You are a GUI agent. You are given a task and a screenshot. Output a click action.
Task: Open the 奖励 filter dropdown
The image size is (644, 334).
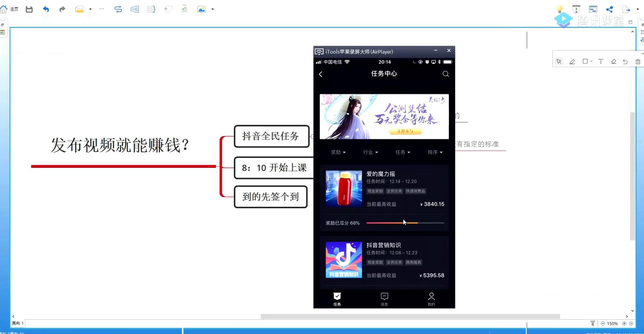pos(338,152)
